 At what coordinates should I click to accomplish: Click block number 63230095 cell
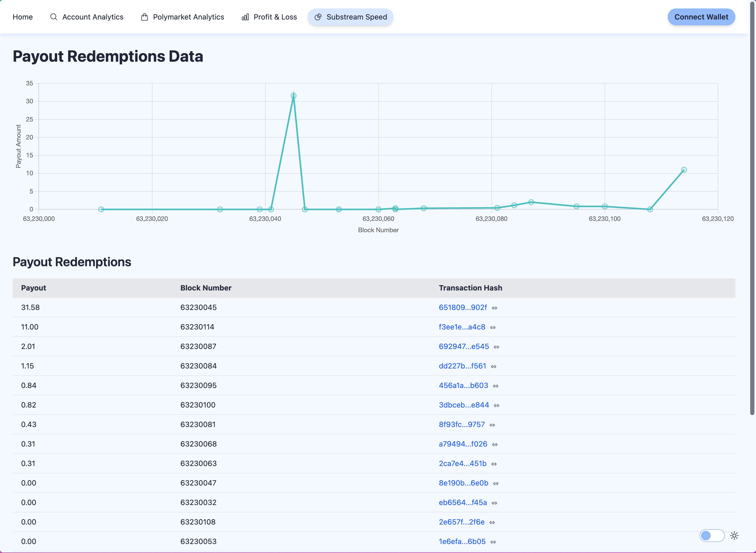[x=198, y=385]
